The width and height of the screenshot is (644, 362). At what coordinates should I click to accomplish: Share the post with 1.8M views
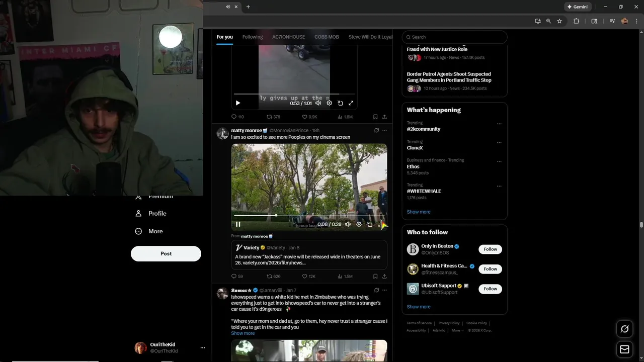point(384,117)
